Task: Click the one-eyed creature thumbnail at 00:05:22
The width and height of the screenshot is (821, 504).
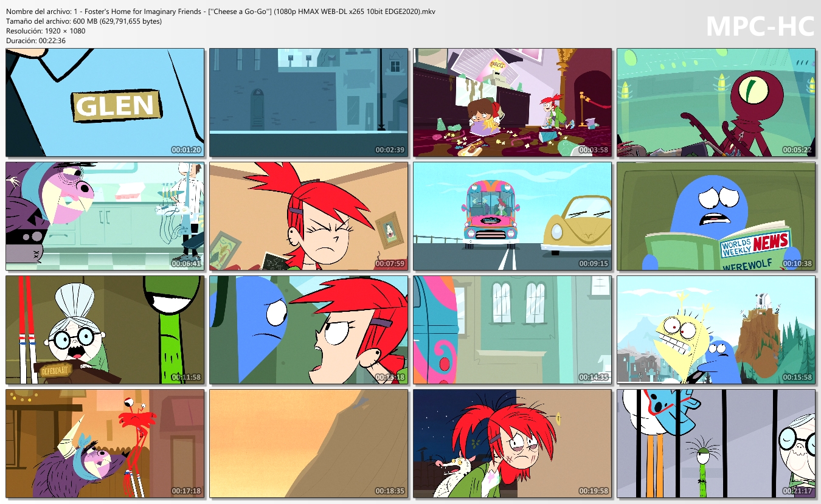Action: coord(716,103)
